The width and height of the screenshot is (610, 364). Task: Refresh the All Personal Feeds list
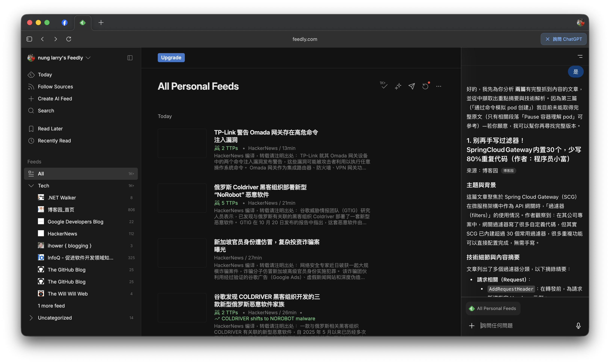[x=425, y=86]
